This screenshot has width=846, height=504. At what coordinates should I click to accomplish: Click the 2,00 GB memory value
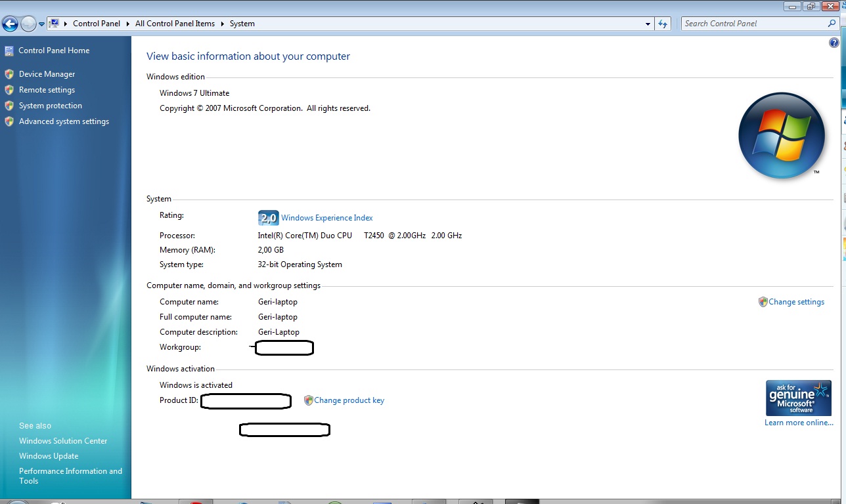[x=271, y=250]
